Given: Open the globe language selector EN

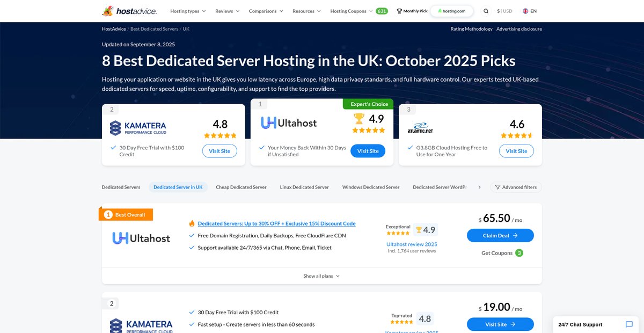Looking at the screenshot, I should click(529, 11).
